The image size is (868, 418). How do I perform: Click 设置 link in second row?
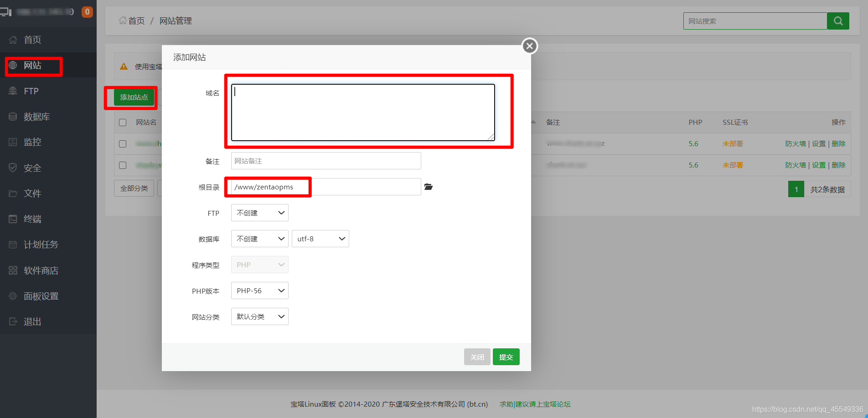(x=819, y=165)
